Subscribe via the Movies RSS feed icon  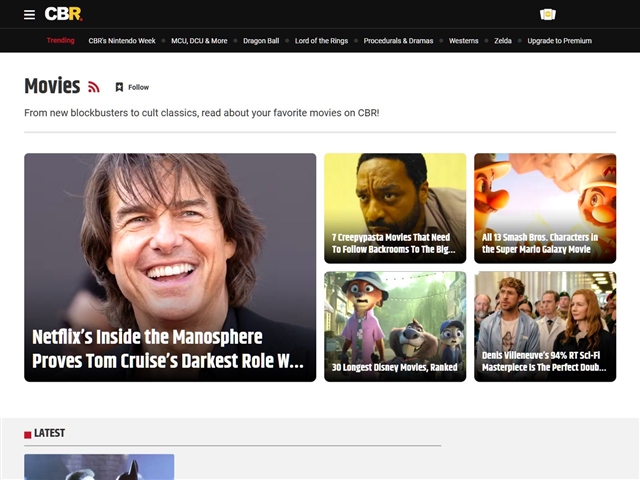[94, 87]
